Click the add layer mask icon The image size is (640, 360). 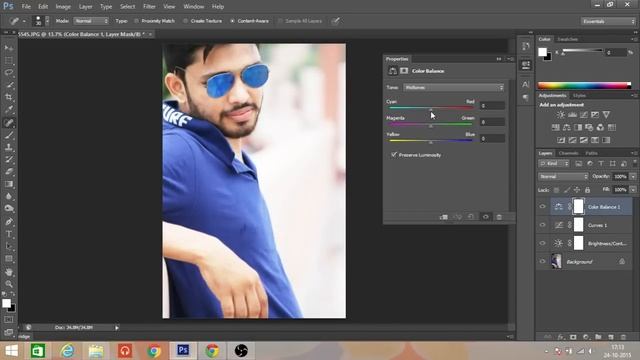573,337
